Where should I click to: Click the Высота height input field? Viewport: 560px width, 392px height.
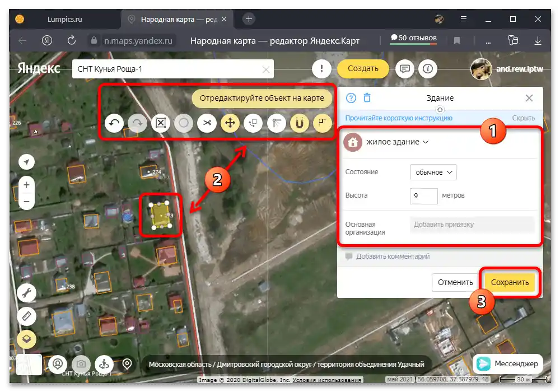pyautogui.click(x=423, y=195)
